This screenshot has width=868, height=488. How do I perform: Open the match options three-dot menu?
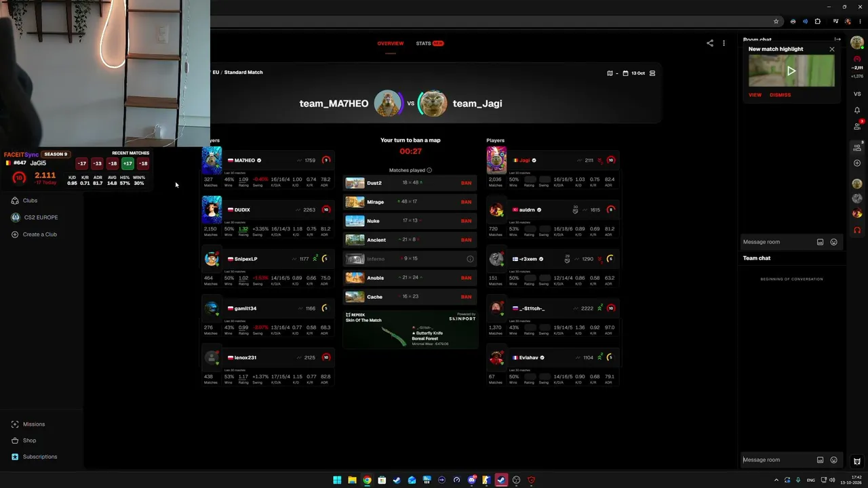pyautogui.click(x=724, y=43)
